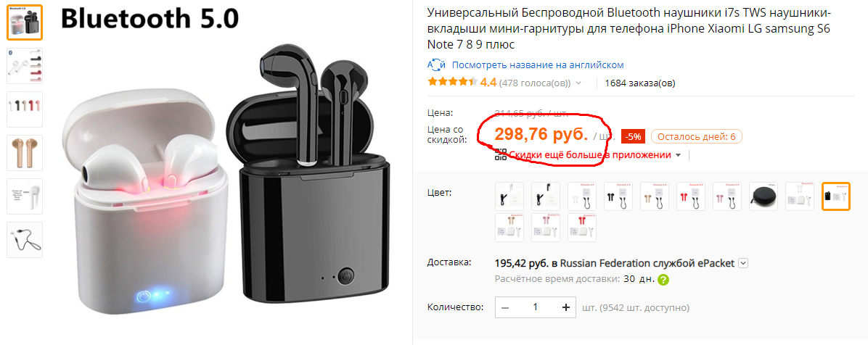The height and width of the screenshot is (345, 868).
Task: Select the black carrying case color option
Action: [763, 196]
